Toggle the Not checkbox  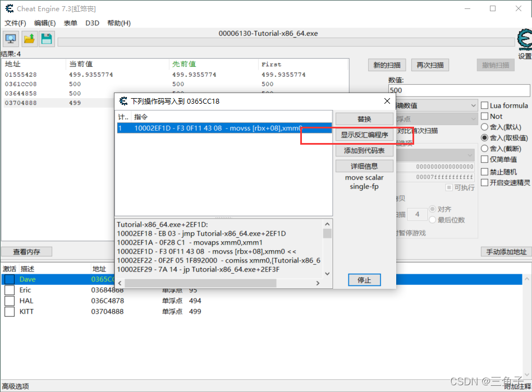[485, 116]
